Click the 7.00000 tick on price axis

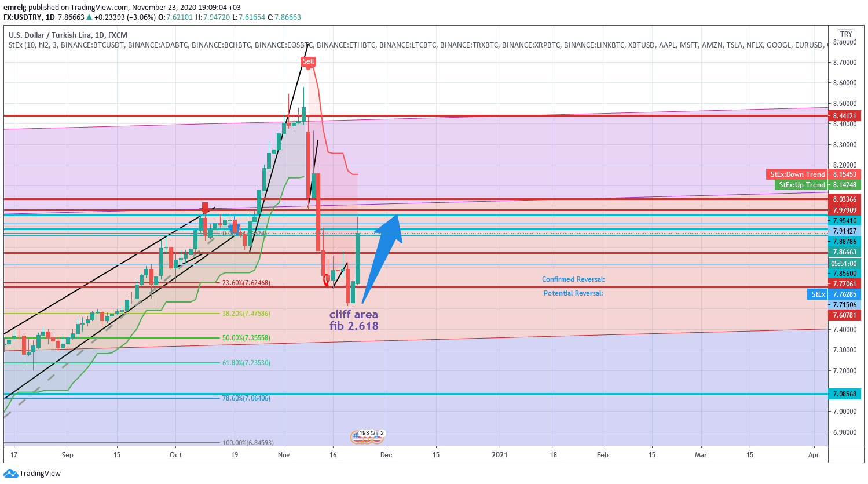tap(845, 412)
